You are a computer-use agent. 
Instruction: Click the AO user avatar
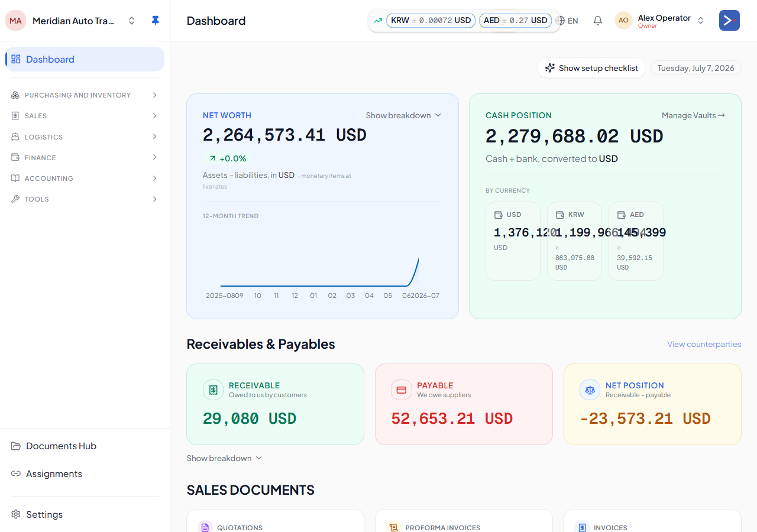pos(623,21)
